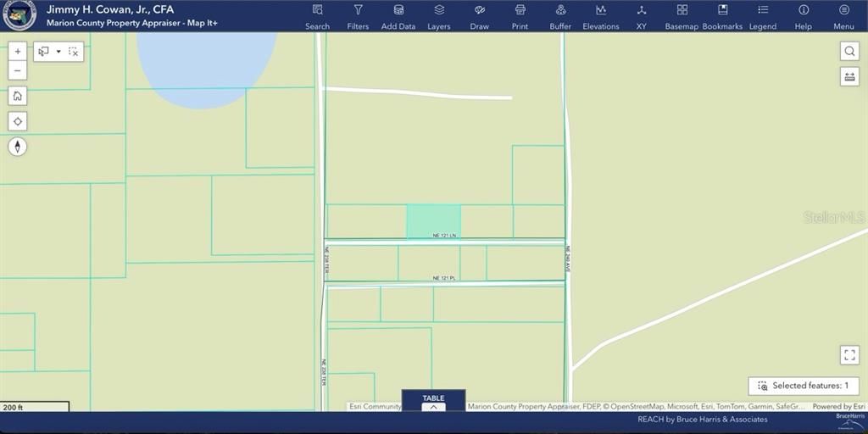Image resolution: width=868 pixels, height=434 pixels.
Task: Click the highlighted green parcel
Action: (433, 220)
